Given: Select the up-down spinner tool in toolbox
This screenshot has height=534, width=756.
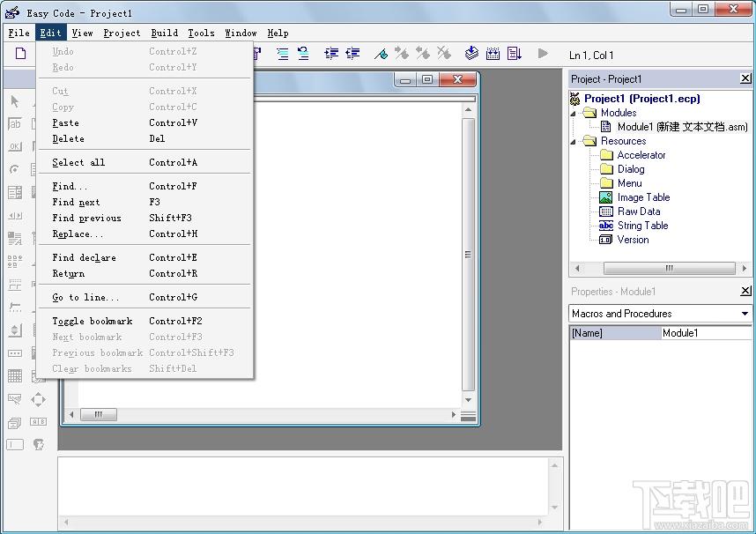Looking at the screenshot, I should coord(15,330).
